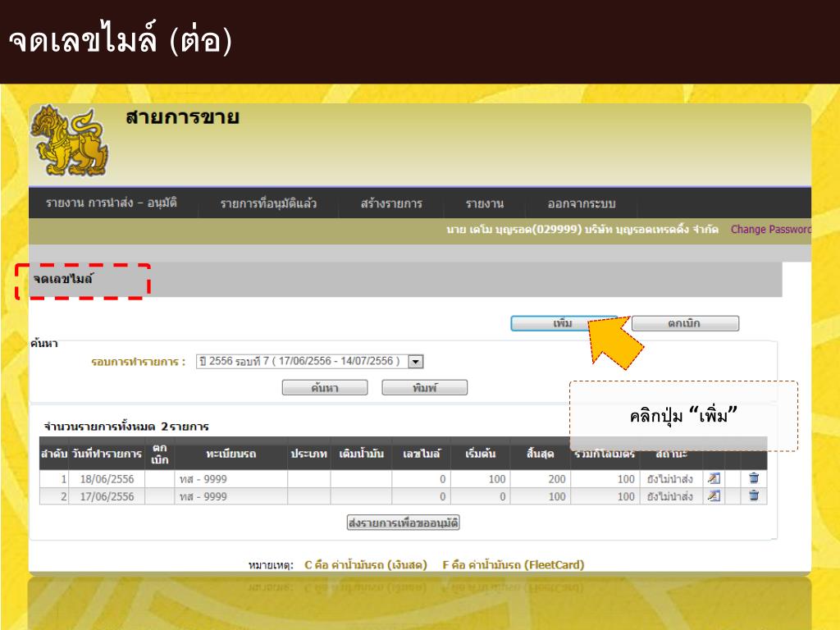The width and height of the screenshot is (840, 630).
Task: Click the ตกเบิก button
Action: pos(685,323)
